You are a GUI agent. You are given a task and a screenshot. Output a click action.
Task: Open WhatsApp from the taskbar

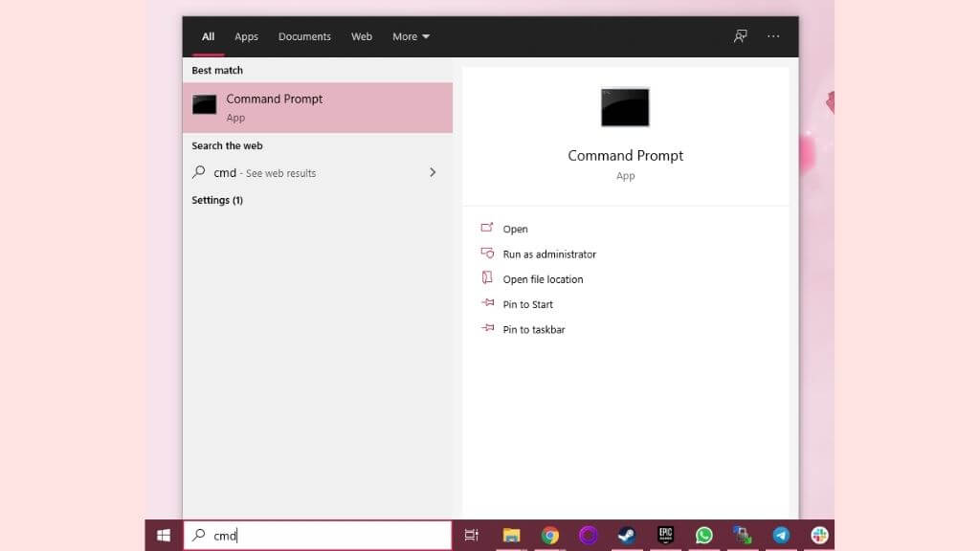[x=703, y=536]
